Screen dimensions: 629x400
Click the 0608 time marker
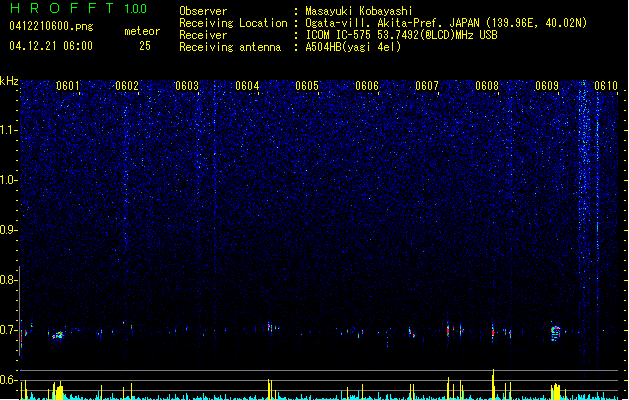pos(487,86)
